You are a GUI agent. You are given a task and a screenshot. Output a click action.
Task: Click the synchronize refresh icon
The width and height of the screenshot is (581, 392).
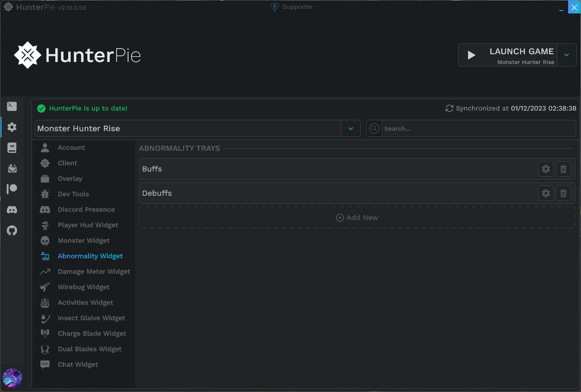click(x=449, y=108)
